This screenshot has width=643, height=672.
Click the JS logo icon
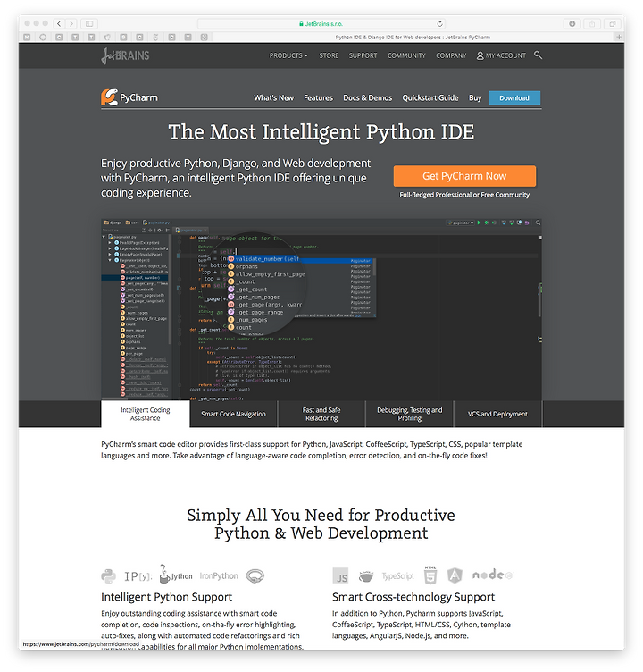pos(340,575)
